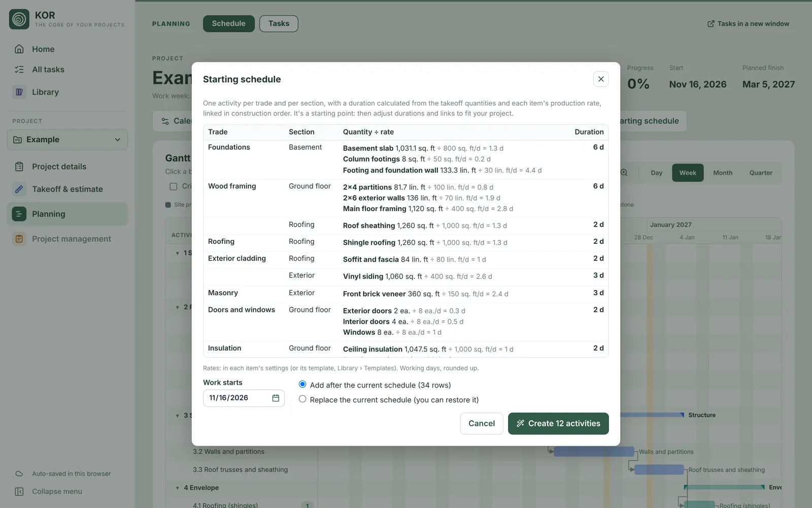Open Tasks in a new window link

(748, 24)
